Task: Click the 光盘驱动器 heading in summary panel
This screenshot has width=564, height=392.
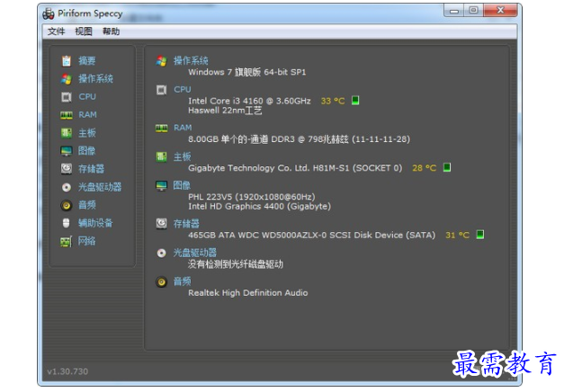Action: click(x=195, y=253)
